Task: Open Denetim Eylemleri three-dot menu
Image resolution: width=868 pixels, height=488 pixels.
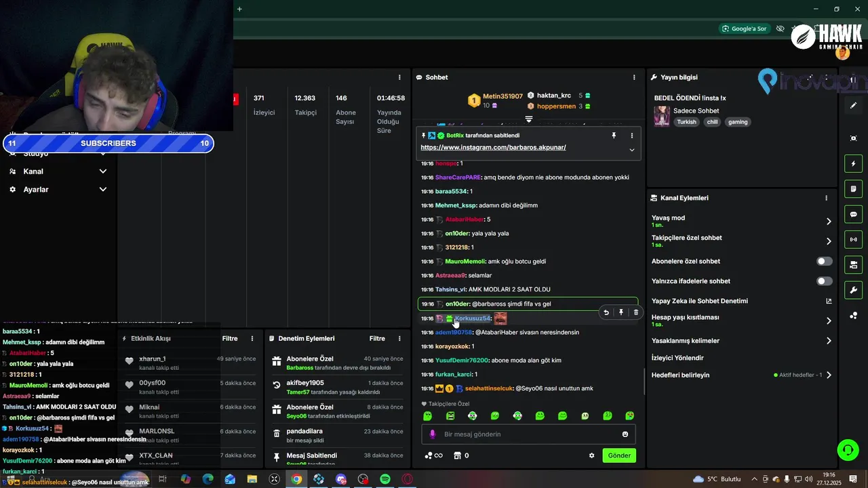Action: click(x=399, y=338)
